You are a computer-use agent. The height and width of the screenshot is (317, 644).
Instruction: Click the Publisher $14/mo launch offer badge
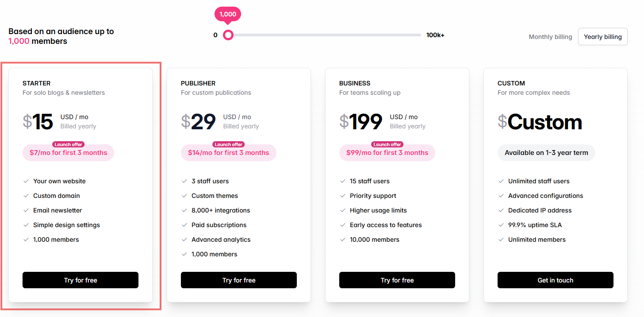click(229, 153)
